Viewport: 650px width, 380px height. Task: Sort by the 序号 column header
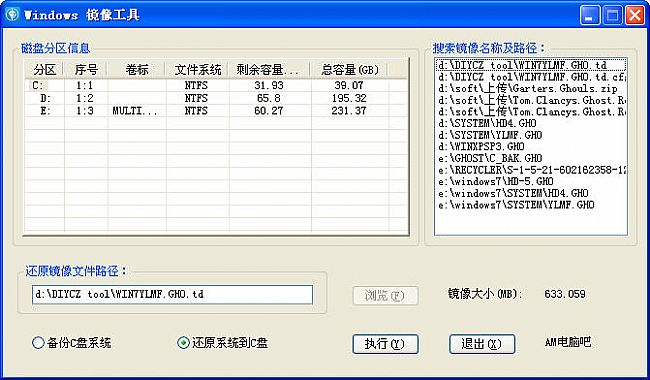86,70
